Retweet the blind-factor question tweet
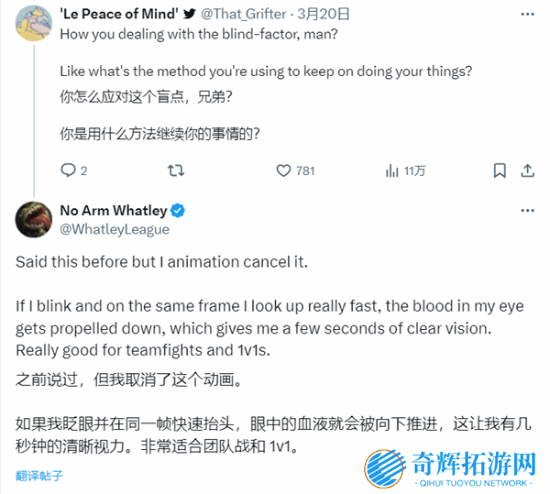Screen dimensions: 550x494 coord(176,171)
